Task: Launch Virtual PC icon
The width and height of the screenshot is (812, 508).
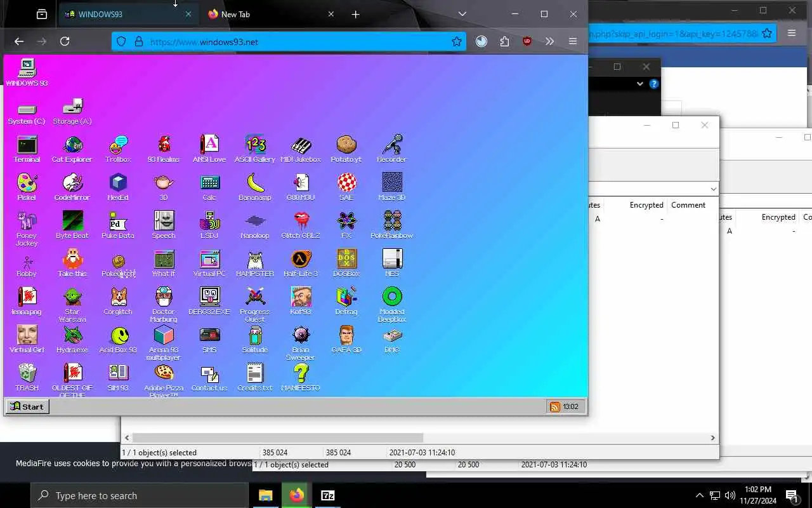Action: click(x=209, y=263)
